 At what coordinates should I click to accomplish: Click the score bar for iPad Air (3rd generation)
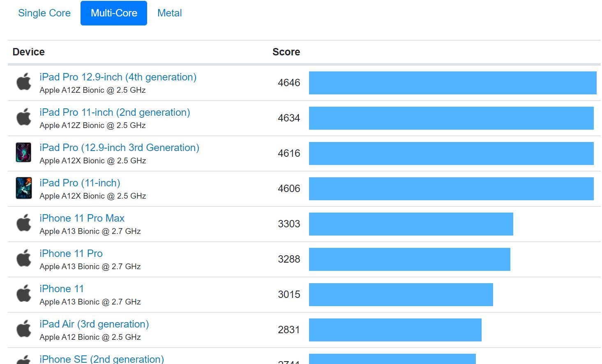[395, 330]
